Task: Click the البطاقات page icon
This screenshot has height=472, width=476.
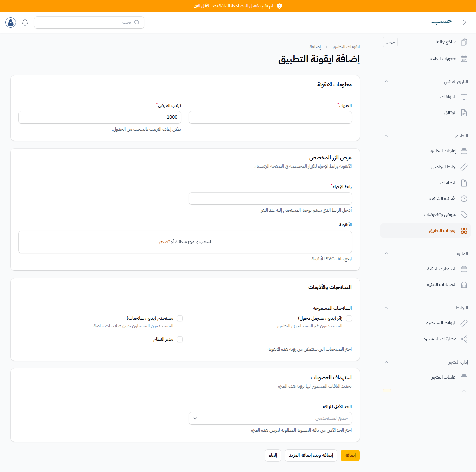Action: pyautogui.click(x=464, y=183)
